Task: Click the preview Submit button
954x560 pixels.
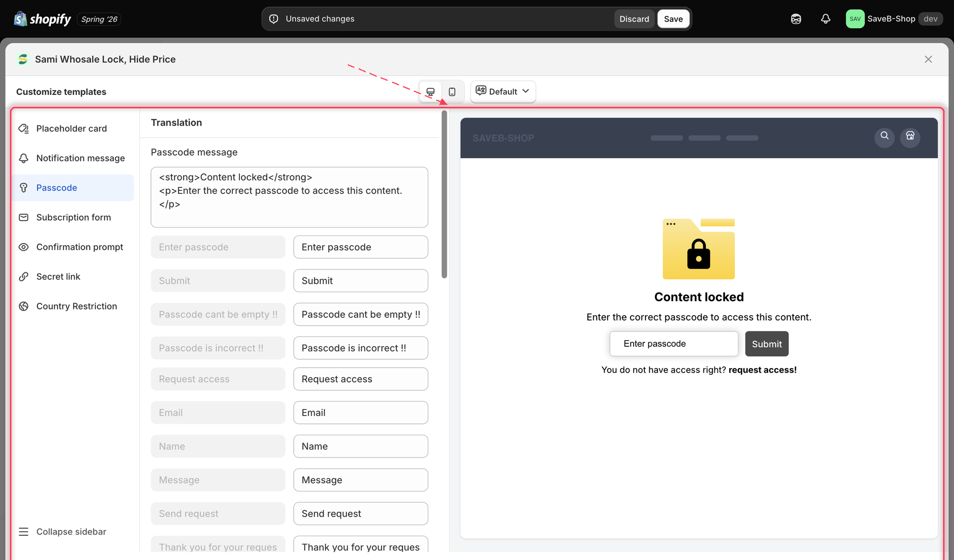Action: (x=767, y=344)
